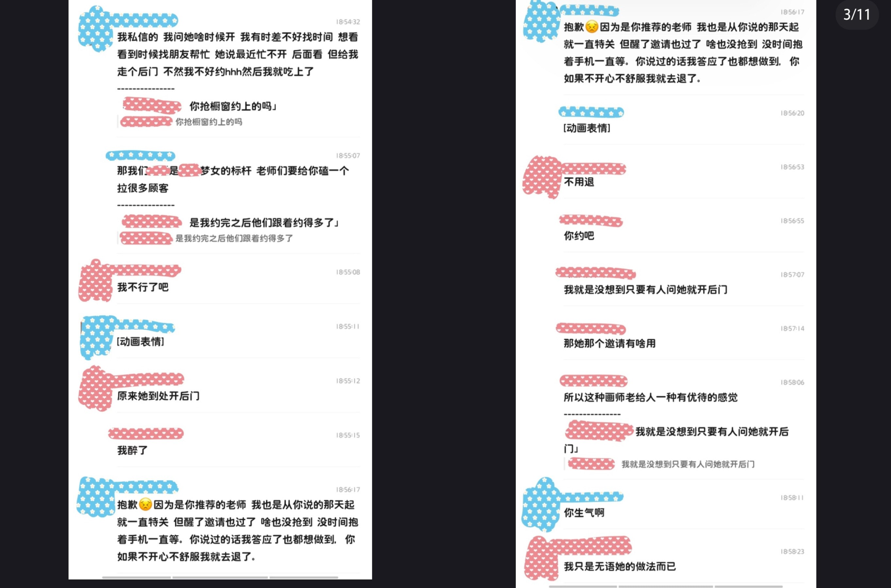Click pink heart avatar next to 我不行了吧
This screenshot has width=891, height=588.
coord(96,281)
